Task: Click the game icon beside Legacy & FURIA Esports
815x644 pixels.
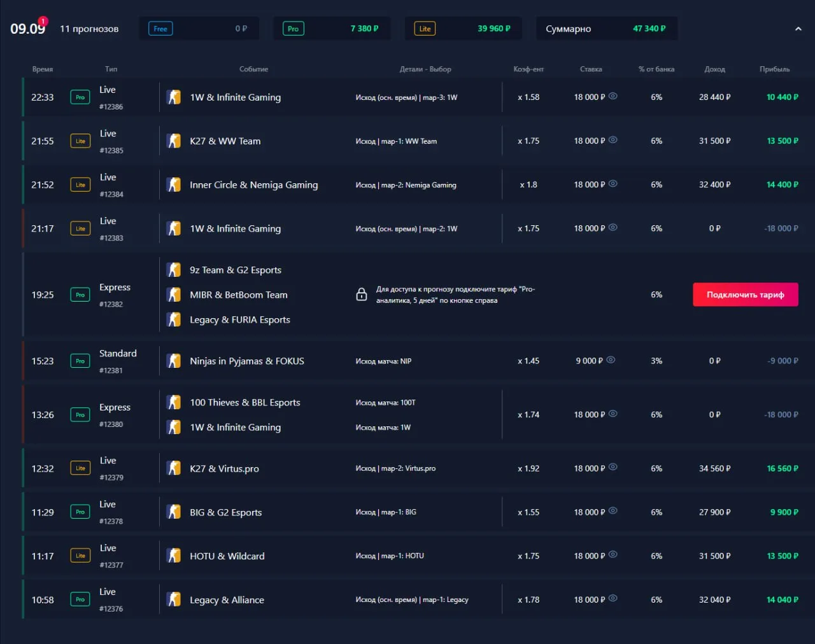Action: click(174, 319)
